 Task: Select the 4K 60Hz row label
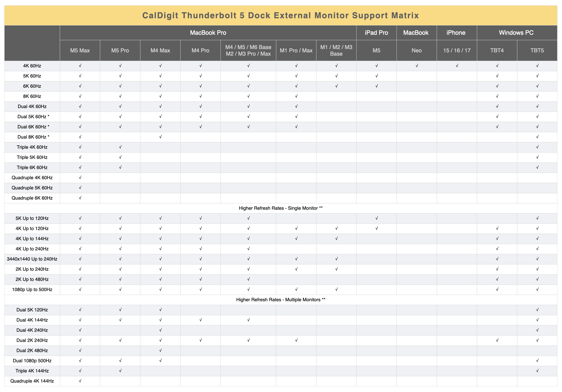tap(32, 66)
